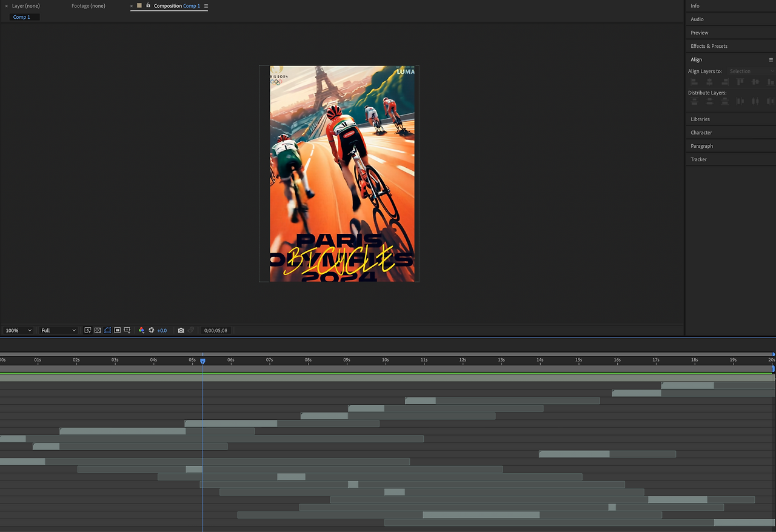Click the 0;00;05;08 preview time
This screenshot has height=532, width=776.
tap(216, 330)
